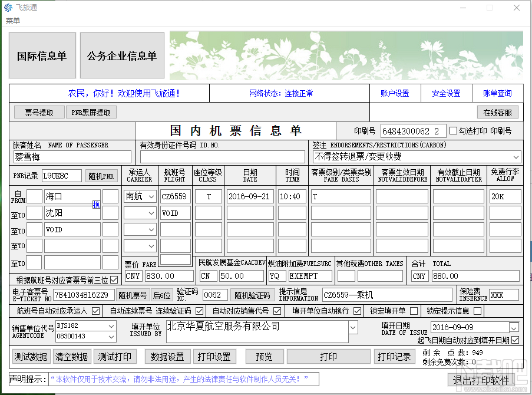Open 打印设置
The height and width of the screenshot is (395, 532).
click(x=214, y=357)
